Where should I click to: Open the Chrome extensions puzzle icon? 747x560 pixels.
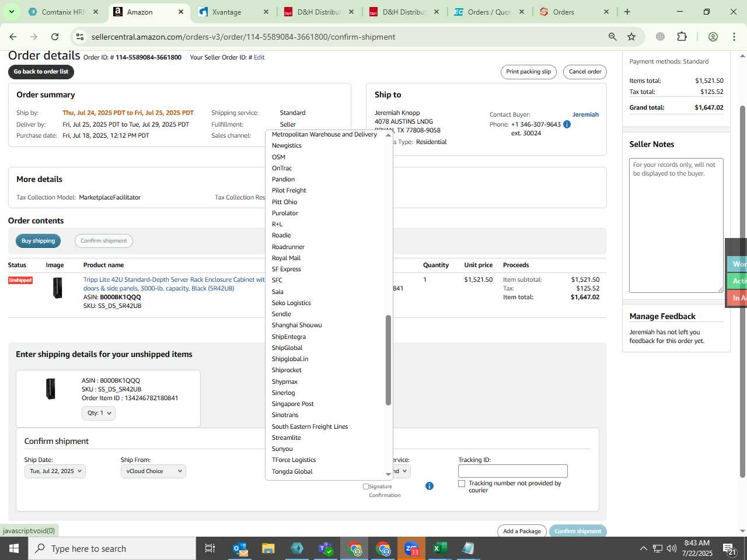(682, 37)
